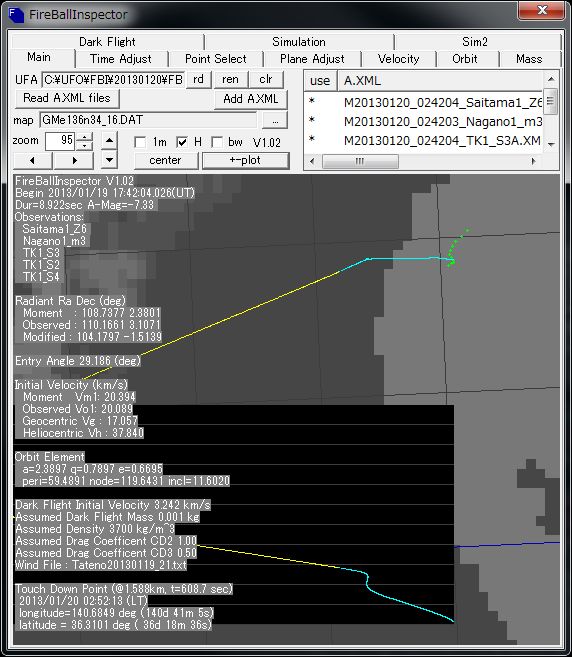Image resolution: width=572 pixels, height=657 pixels.
Task: Enable the 1m checkbox
Action: pos(140,142)
